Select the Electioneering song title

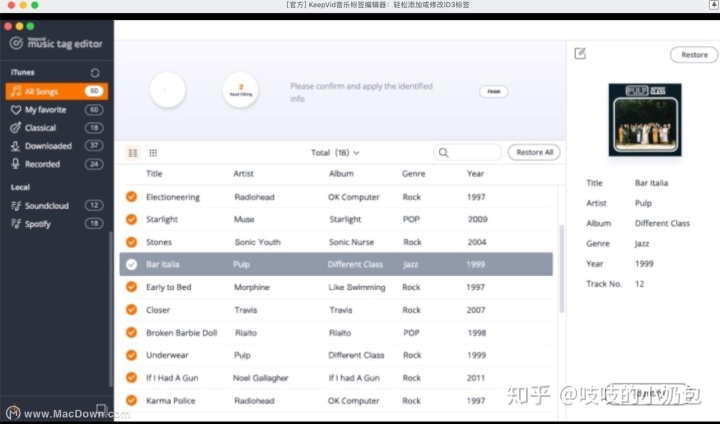[173, 197]
